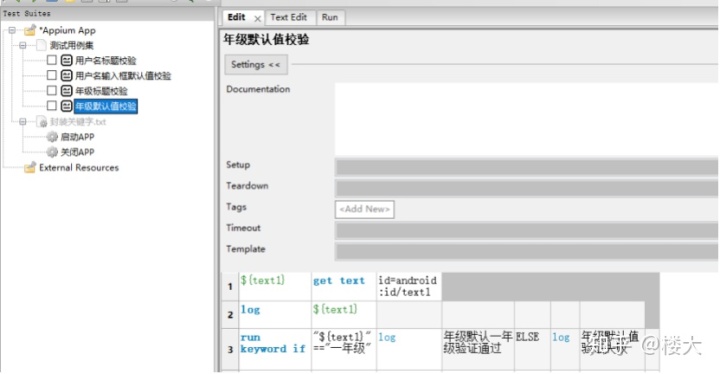The width and height of the screenshot is (720, 374).
Task: Click the "${text1}"=="一年级" condition cell
Action: click(344, 349)
